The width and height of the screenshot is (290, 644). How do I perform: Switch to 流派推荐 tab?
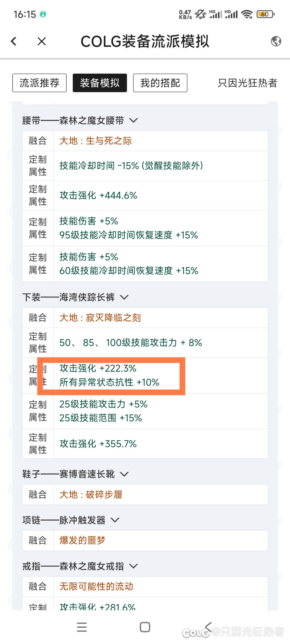[x=39, y=83]
